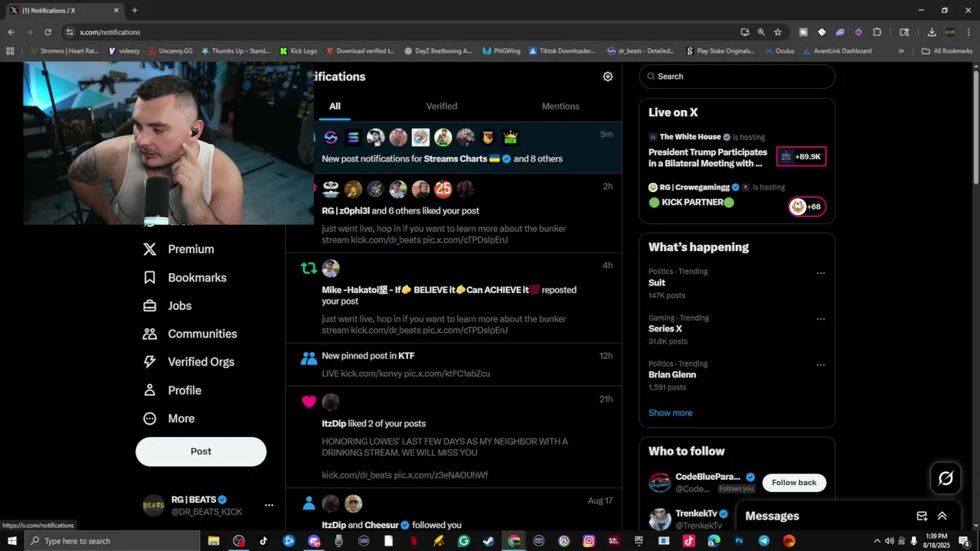Open AvantLink Dashboard bookmark
Viewport: 980px width, 551px height.
[x=836, y=51]
